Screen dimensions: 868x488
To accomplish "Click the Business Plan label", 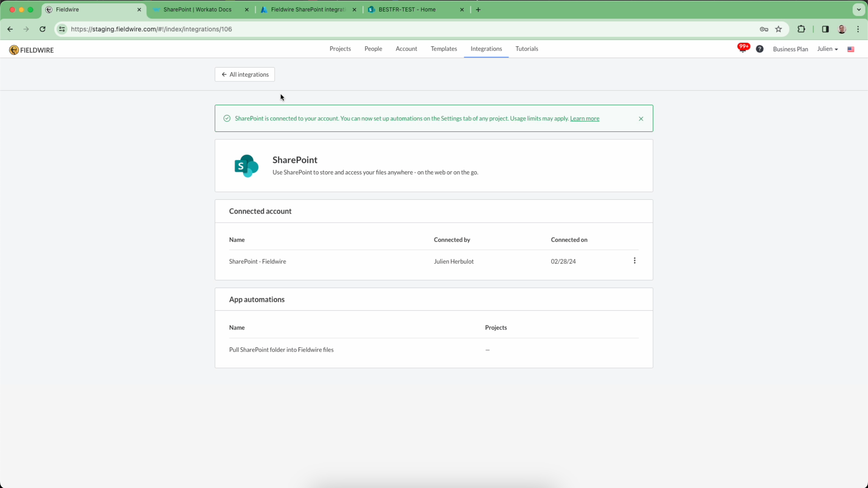I will 790,49.
